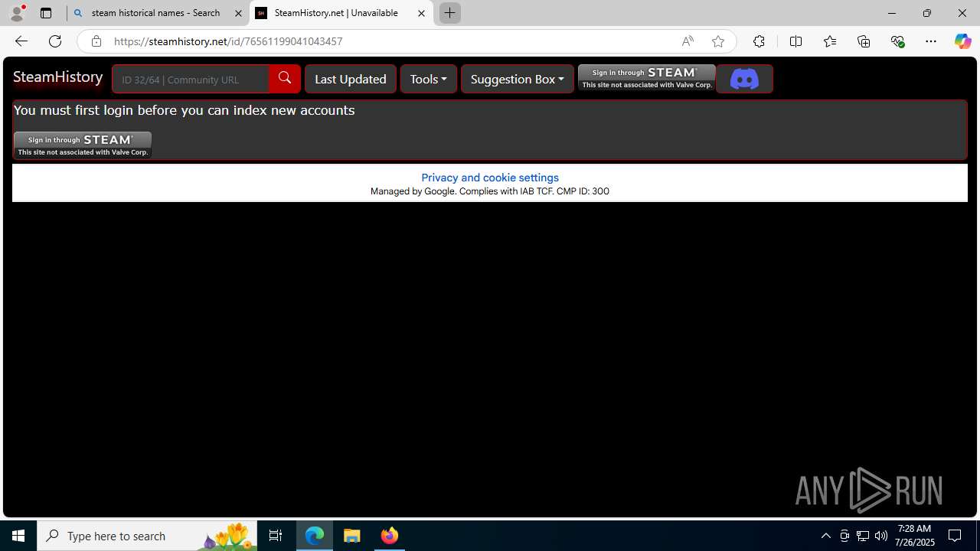The height and width of the screenshot is (551, 980).
Task: Refresh the current page
Action: pyautogui.click(x=55, y=41)
